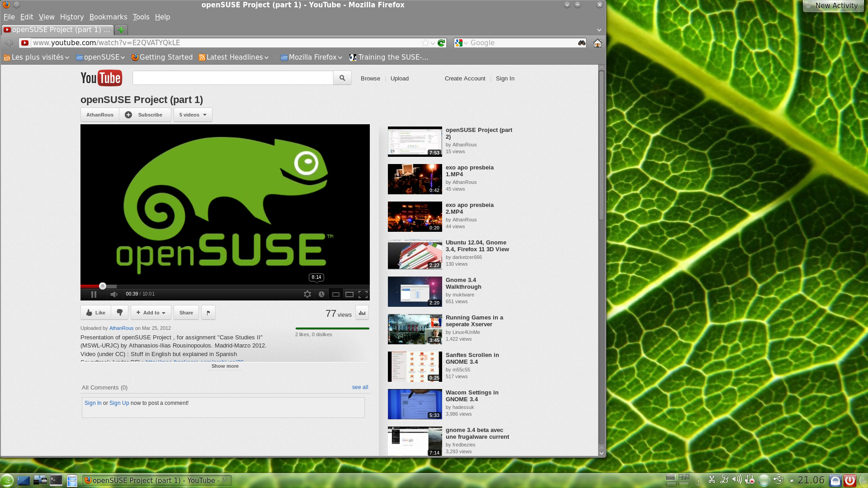Open the AthanRous channel button
Screen dimensions: 868x488
pos(100,115)
